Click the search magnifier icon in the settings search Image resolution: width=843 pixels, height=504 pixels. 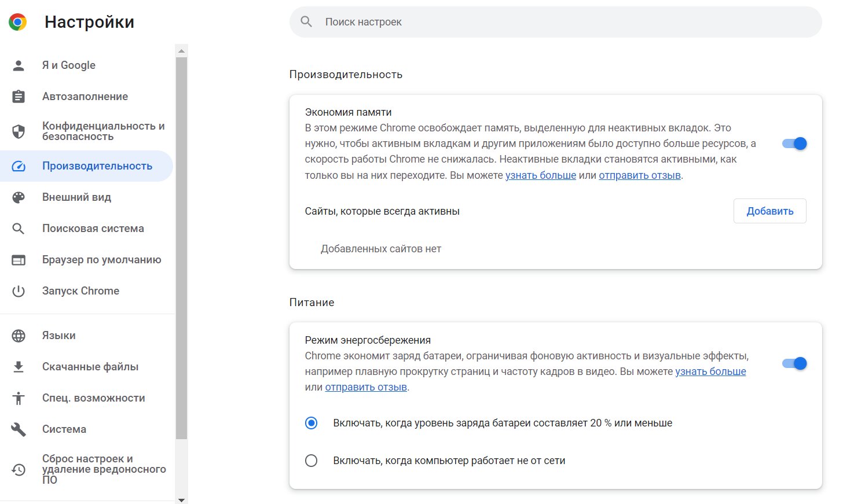pyautogui.click(x=306, y=22)
